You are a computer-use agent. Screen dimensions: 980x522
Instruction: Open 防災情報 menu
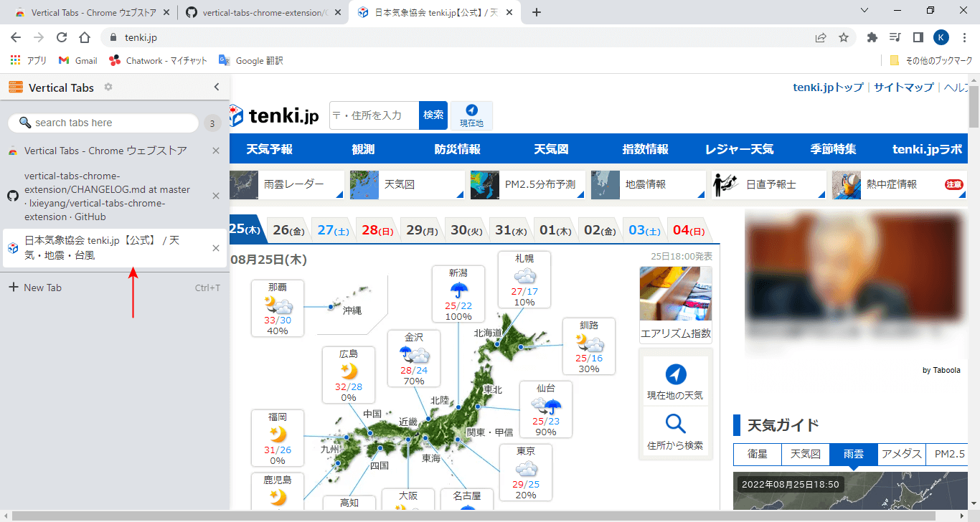coord(457,149)
